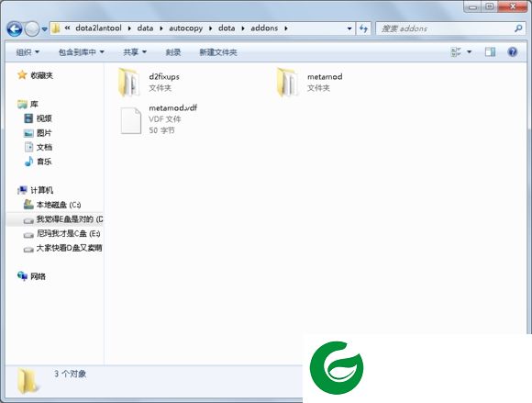The width and height of the screenshot is (532, 403).
Task: Click the 计算机 computer icon
Action: tap(22, 190)
